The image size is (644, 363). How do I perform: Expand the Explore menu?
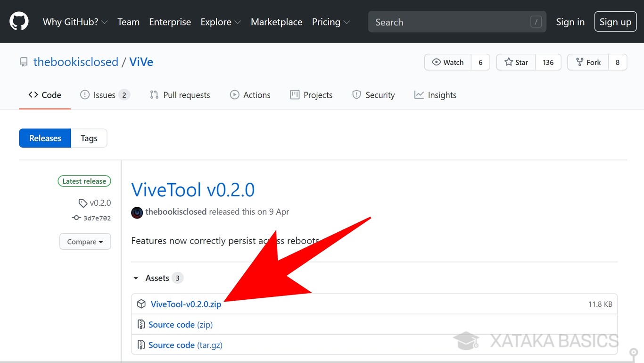click(x=220, y=22)
